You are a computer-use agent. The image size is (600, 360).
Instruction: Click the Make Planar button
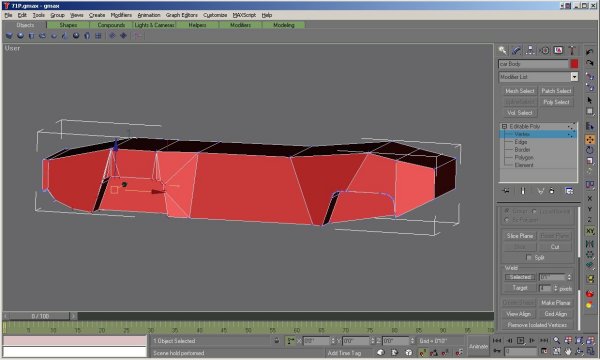coord(556,303)
